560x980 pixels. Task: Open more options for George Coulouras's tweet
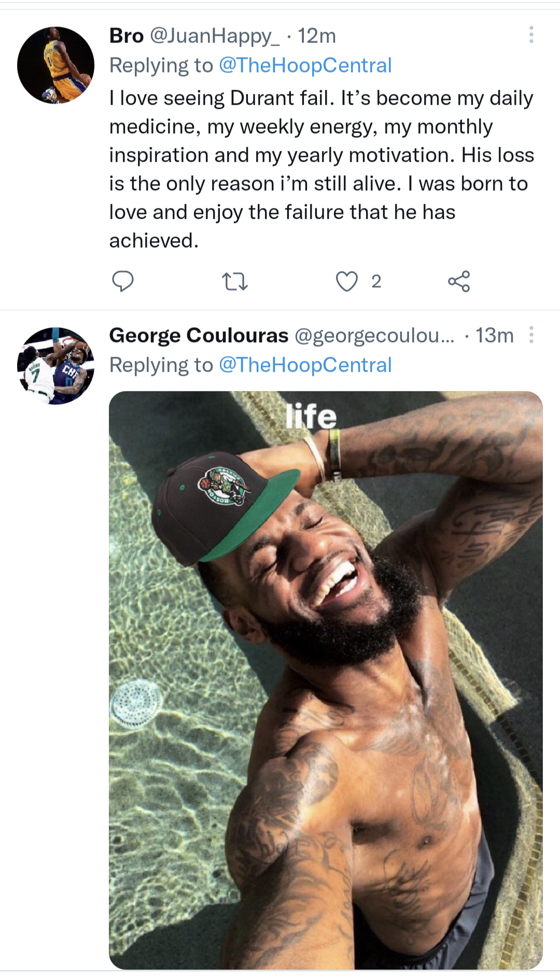531,335
